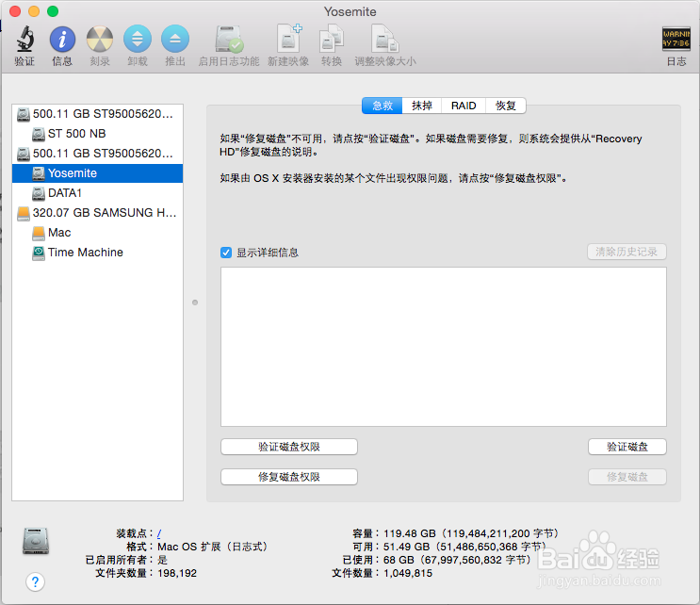Click the file count 1,049,815
This screenshot has width=700, height=605.
tap(408, 573)
